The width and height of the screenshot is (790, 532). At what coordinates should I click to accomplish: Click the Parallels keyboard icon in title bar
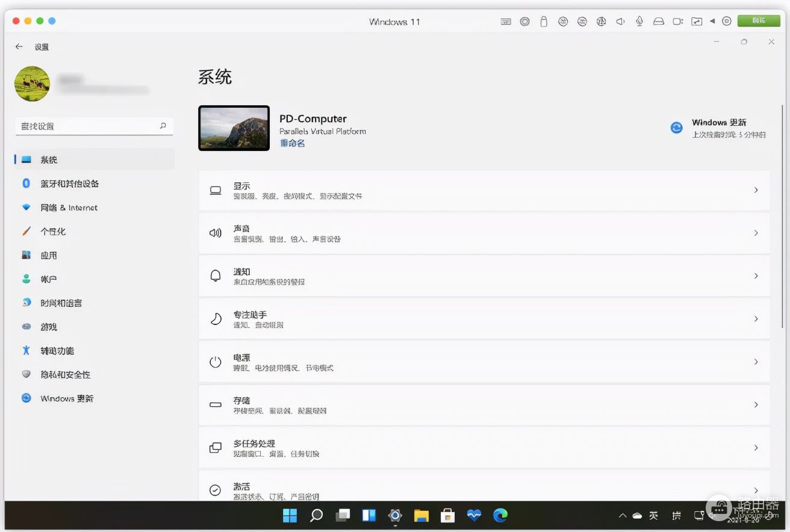point(506,22)
